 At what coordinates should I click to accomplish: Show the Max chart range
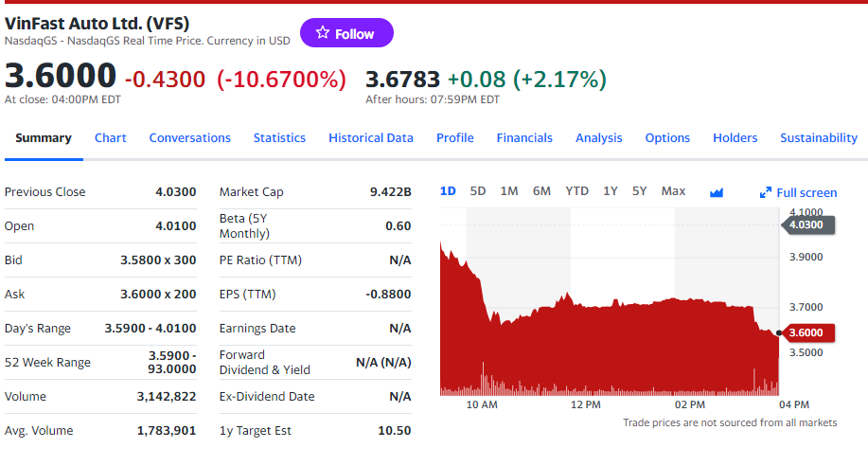pyautogui.click(x=673, y=190)
